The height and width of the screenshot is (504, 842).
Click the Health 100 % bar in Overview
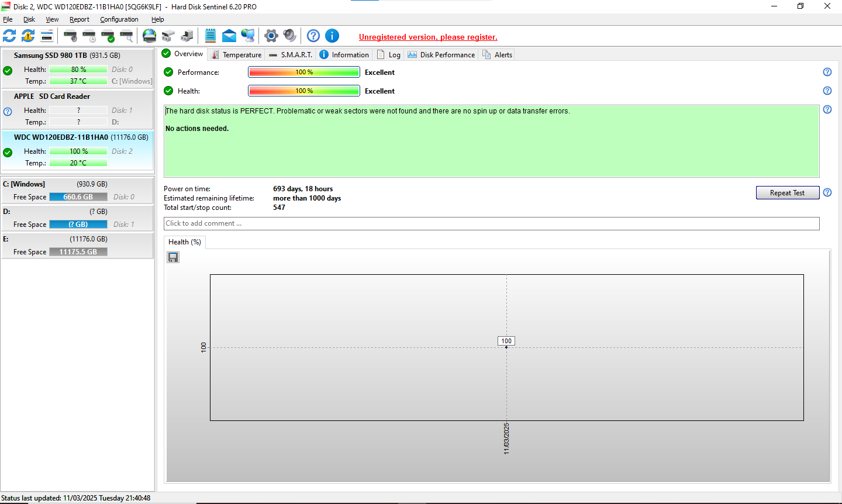[x=304, y=91]
